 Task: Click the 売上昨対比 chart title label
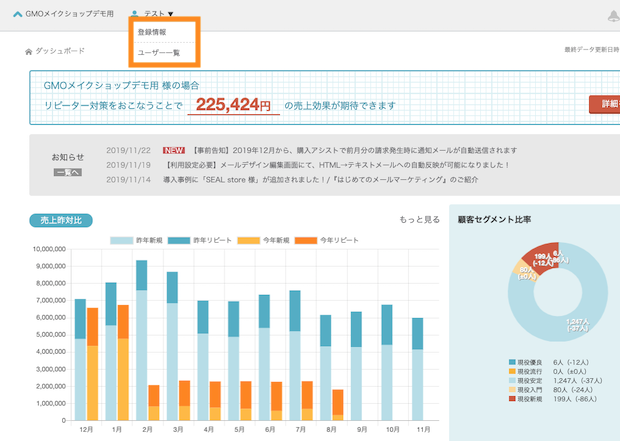click(62, 220)
